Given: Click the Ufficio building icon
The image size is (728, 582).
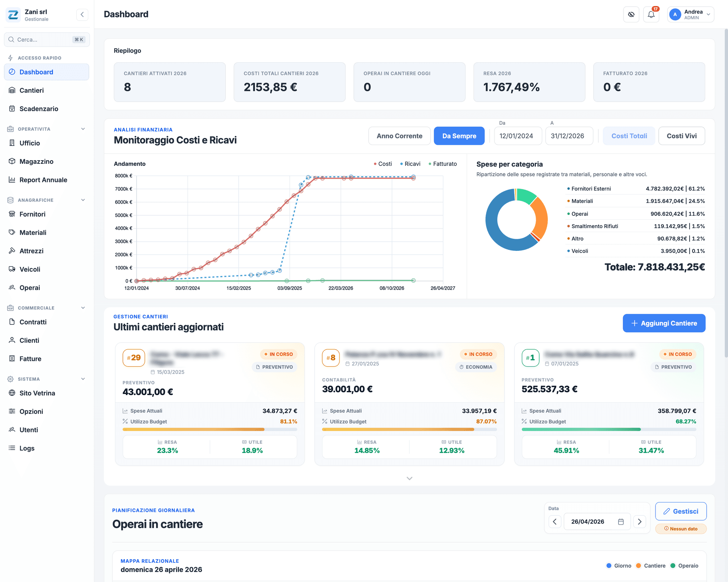Looking at the screenshot, I should (x=12, y=143).
